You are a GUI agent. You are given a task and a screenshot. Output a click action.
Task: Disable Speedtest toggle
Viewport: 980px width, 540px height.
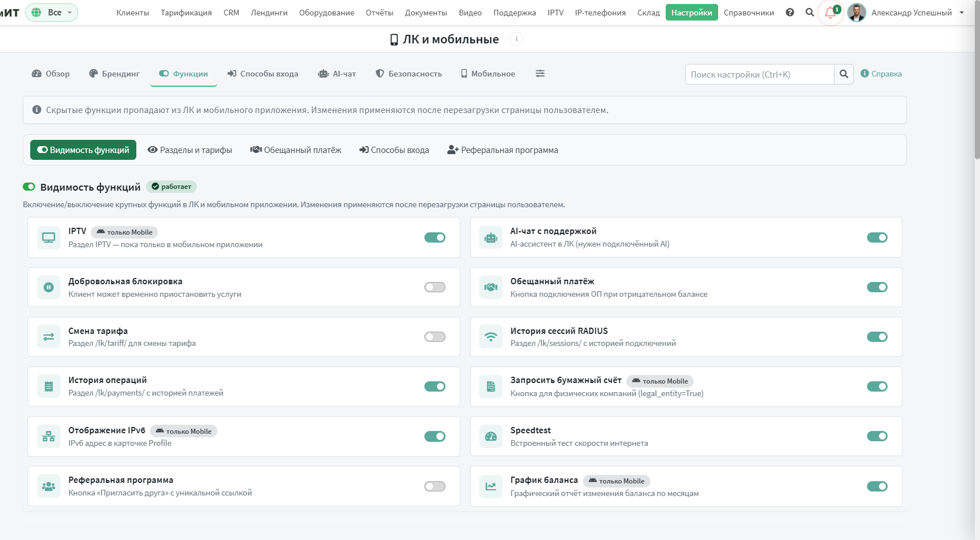[877, 436]
